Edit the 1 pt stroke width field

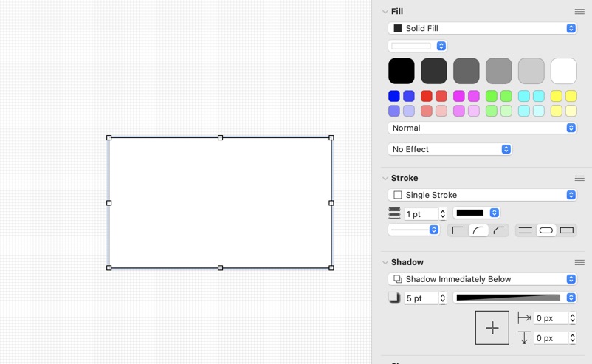421,214
